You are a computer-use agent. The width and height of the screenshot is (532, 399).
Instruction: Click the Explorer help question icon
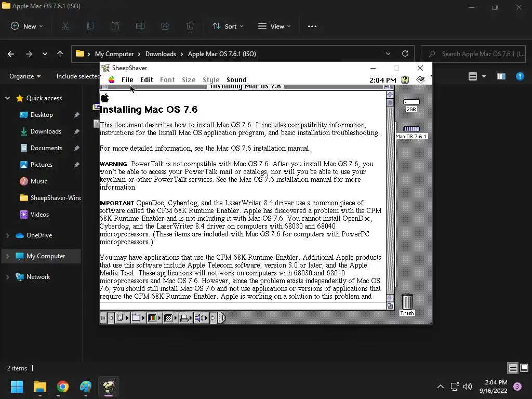(x=520, y=76)
